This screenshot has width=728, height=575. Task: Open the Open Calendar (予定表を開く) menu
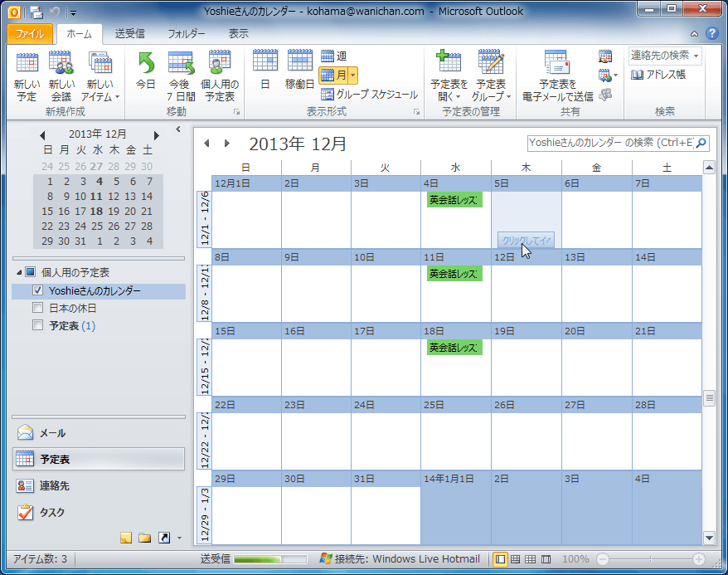coord(449,76)
